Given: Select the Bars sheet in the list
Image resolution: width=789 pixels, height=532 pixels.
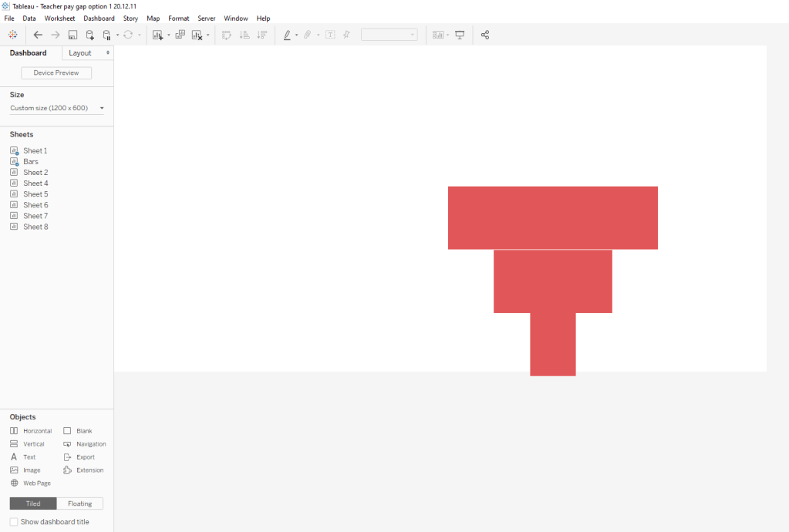Looking at the screenshot, I should pyautogui.click(x=30, y=162).
